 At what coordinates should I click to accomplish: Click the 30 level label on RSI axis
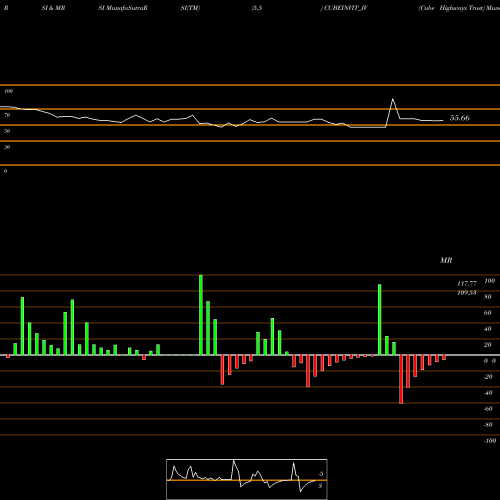click(x=7, y=147)
